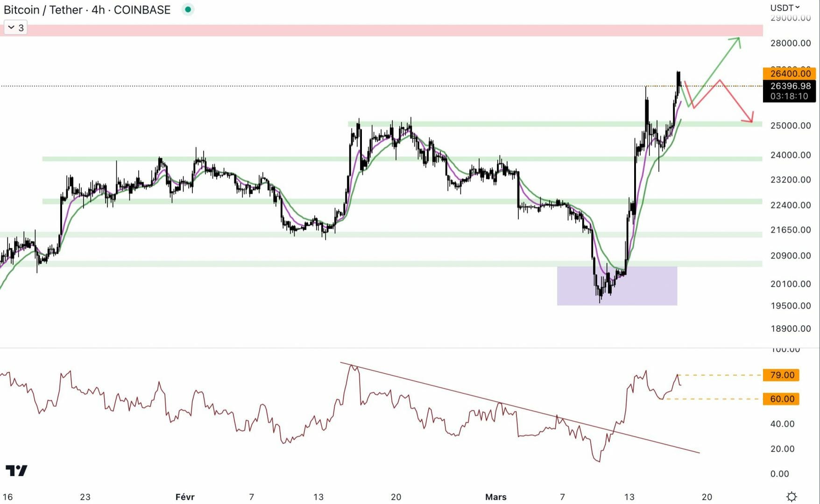Select the red resistance zone near 28500

pos(374,30)
